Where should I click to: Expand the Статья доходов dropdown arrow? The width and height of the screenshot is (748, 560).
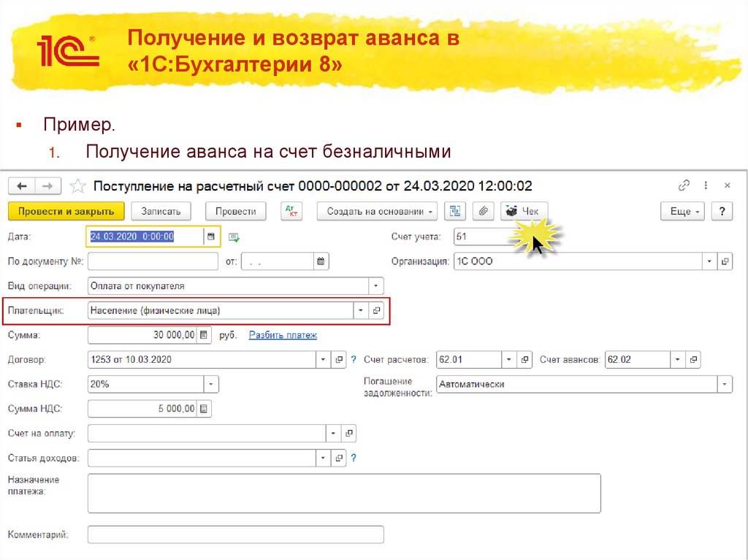point(323,458)
